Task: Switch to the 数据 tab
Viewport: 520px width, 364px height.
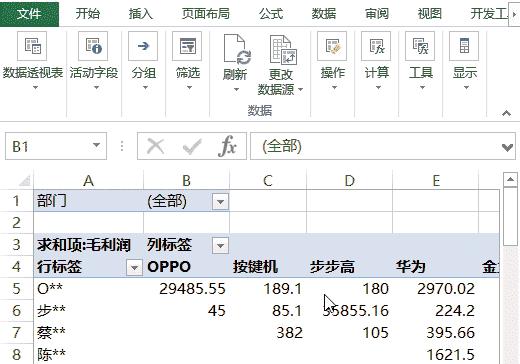Action: pyautogui.click(x=324, y=14)
